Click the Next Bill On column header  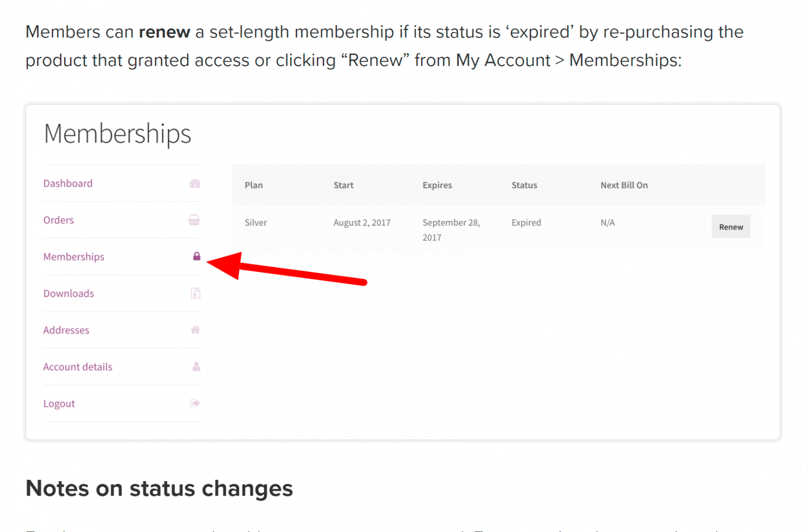(624, 185)
